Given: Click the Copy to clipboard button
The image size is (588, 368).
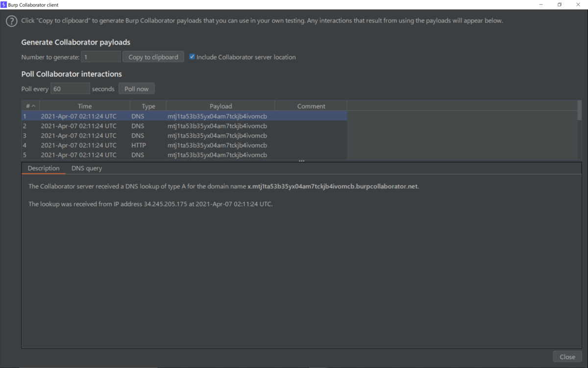Looking at the screenshot, I should 153,57.
